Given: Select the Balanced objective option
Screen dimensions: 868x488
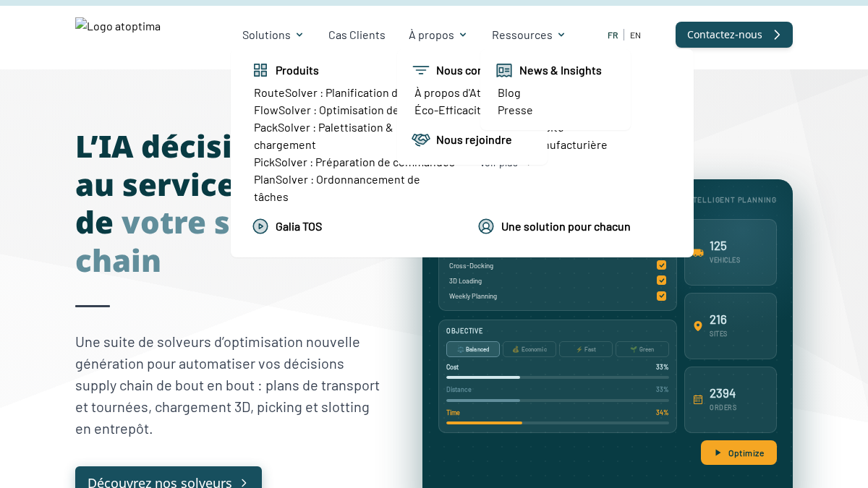Looking at the screenshot, I should tap(473, 349).
